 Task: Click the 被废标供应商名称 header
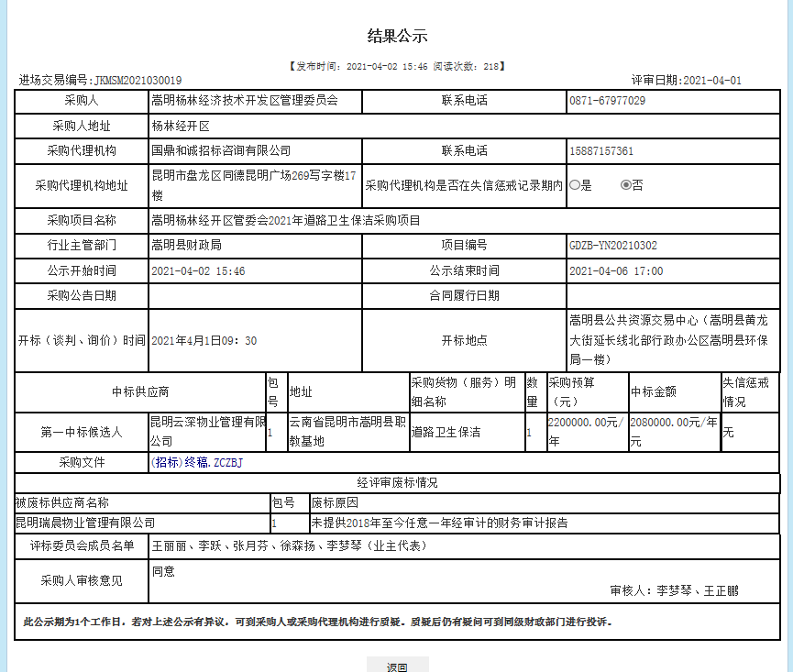coord(62,503)
